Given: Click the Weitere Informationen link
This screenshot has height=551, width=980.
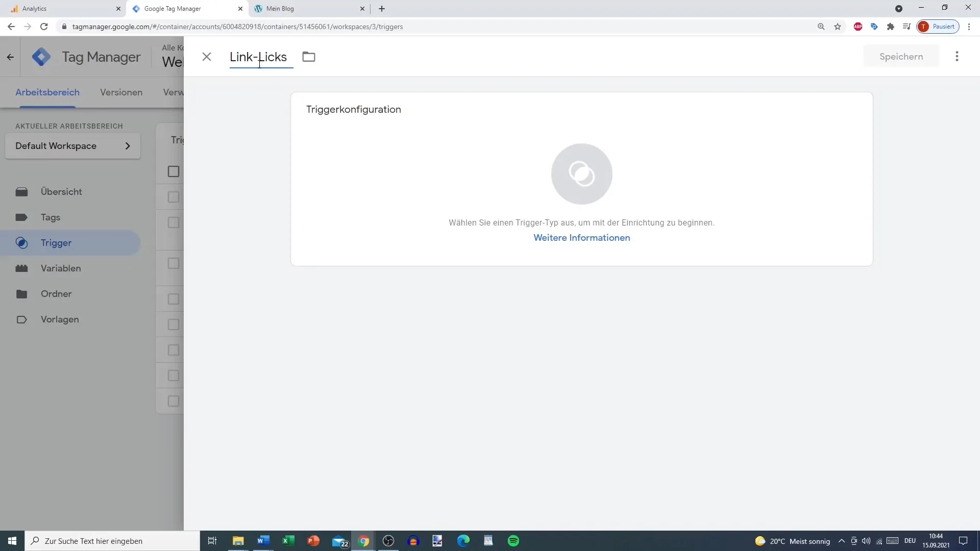Looking at the screenshot, I should (581, 237).
